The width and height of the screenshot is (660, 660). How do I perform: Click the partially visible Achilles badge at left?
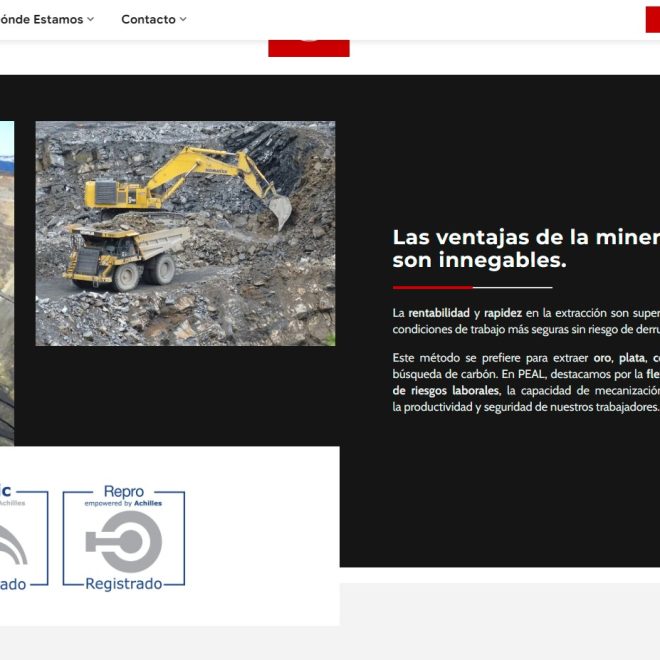click(22, 538)
